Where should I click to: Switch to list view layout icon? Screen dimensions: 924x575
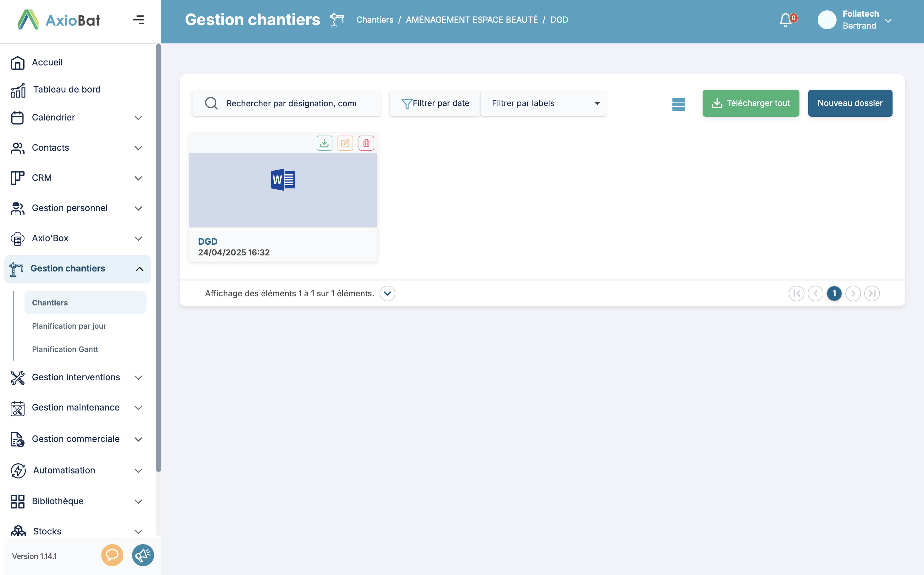pyautogui.click(x=678, y=104)
